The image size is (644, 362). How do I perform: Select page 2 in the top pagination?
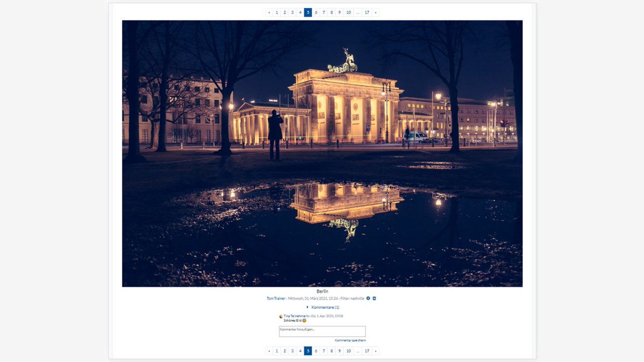pos(284,12)
